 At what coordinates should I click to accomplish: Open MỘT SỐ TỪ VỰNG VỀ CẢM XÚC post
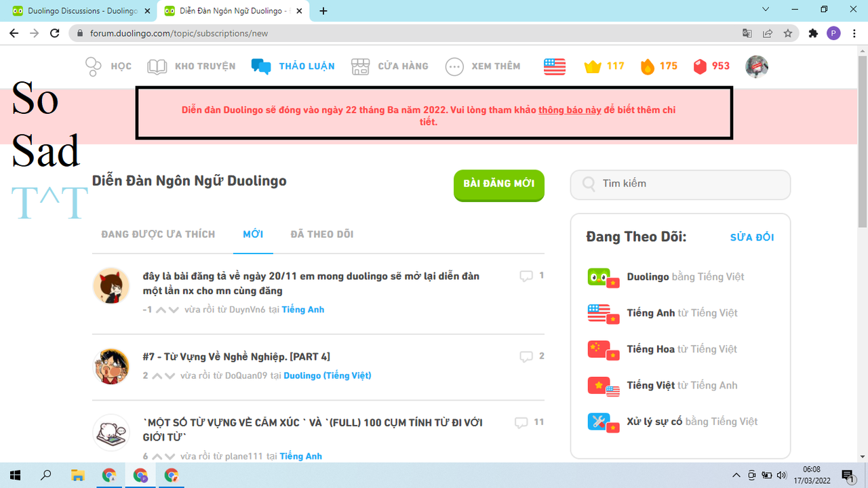point(313,430)
